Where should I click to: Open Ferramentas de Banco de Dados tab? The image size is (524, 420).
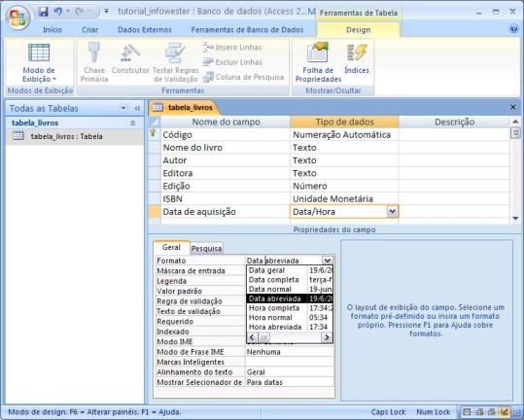point(247,30)
